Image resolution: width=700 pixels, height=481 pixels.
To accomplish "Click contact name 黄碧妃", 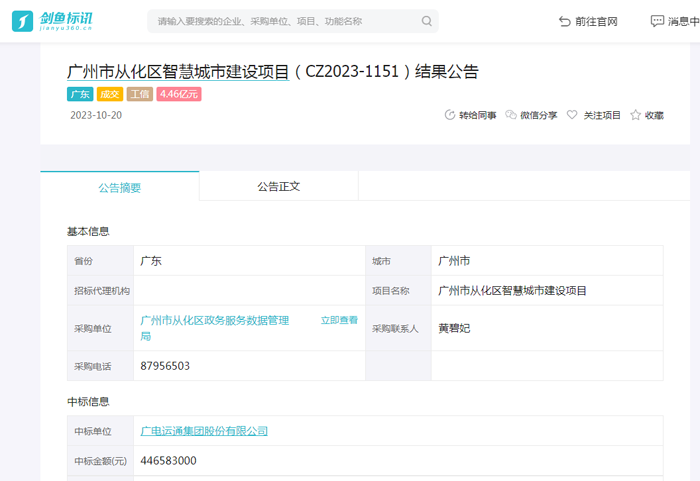I will point(454,328).
